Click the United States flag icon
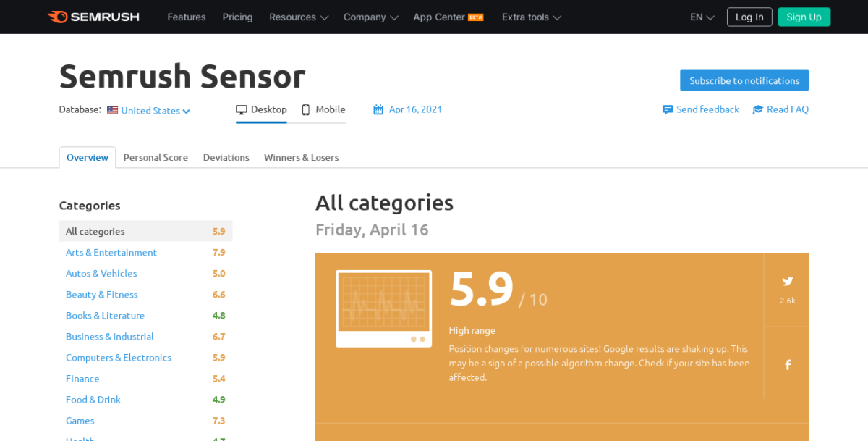This screenshot has height=441, width=868. (112, 109)
